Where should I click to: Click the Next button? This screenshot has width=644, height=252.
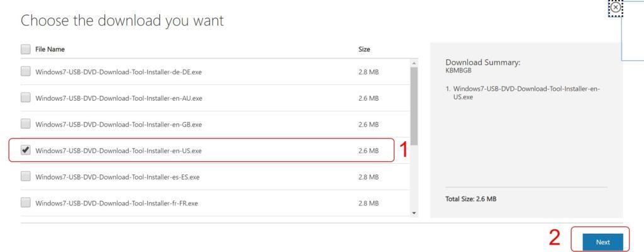coord(602,242)
